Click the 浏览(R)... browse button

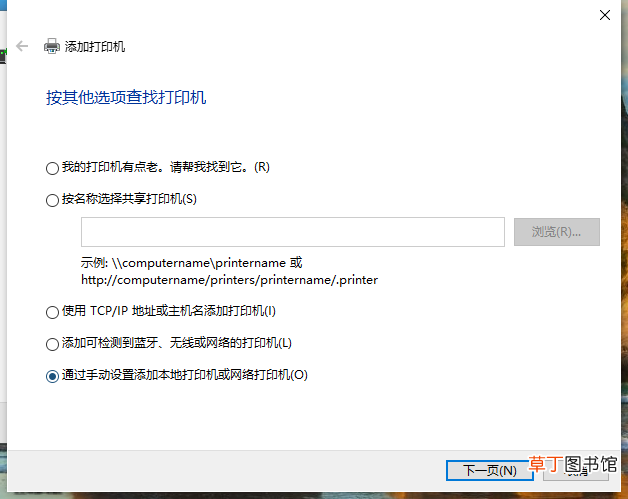point(557,232)
